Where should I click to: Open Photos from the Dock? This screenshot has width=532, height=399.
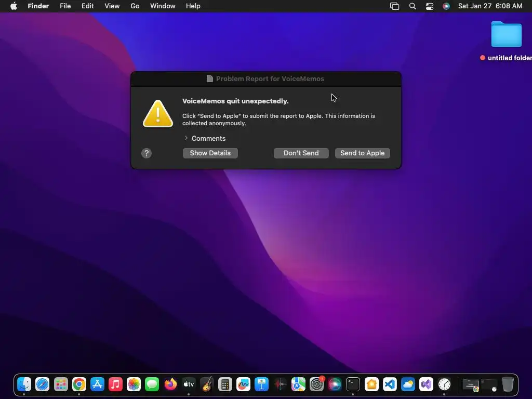[x=134, y=384]
